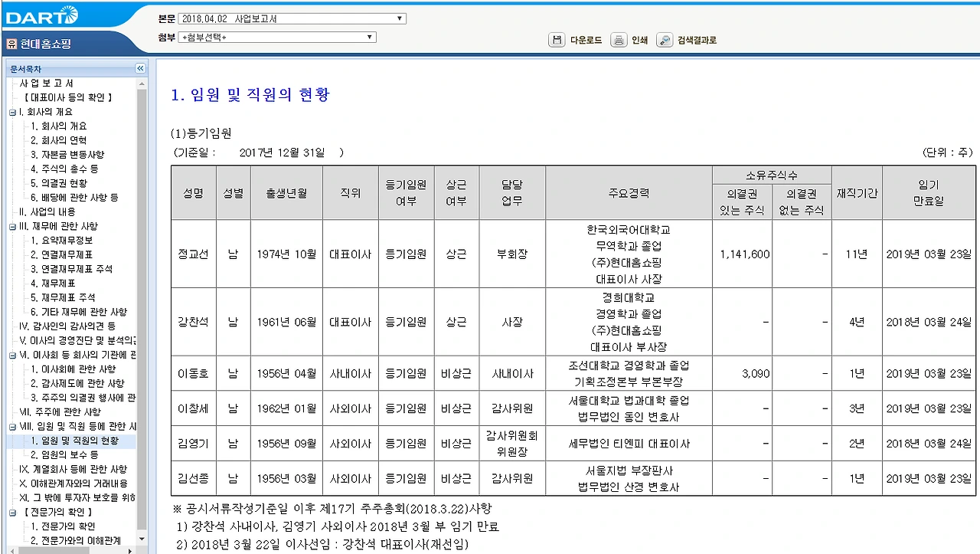Image resolution: width=980 pixels, height=554 pixels.
Task: Click tree vertical scrollbar up arrow
Action: [x=141, y=83]
